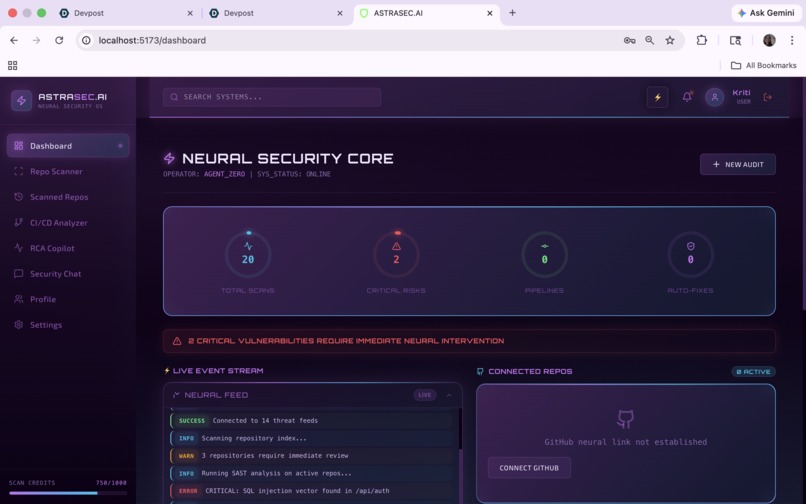
Task: Go back in browser history
Action: coord(14,40)
